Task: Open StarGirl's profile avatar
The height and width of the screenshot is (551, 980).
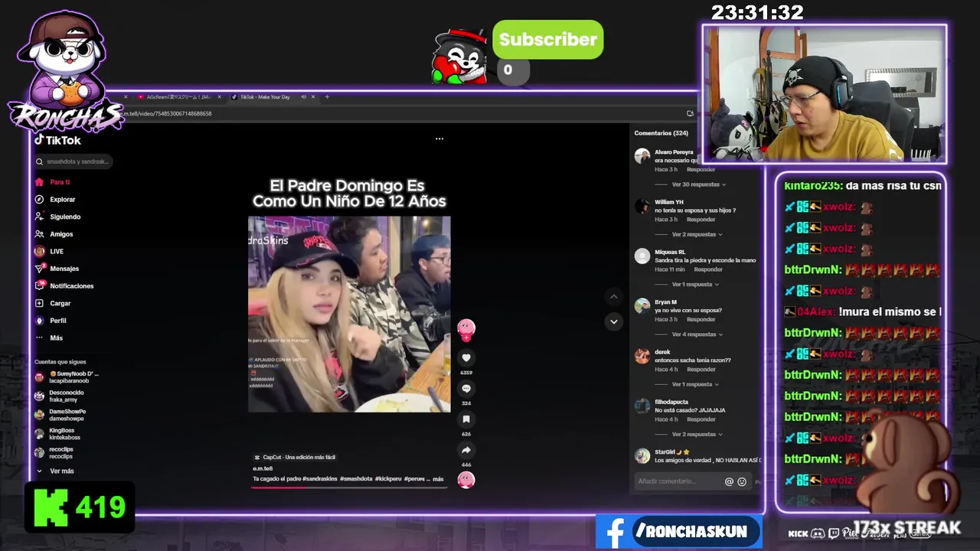Action: click(642, 456)
